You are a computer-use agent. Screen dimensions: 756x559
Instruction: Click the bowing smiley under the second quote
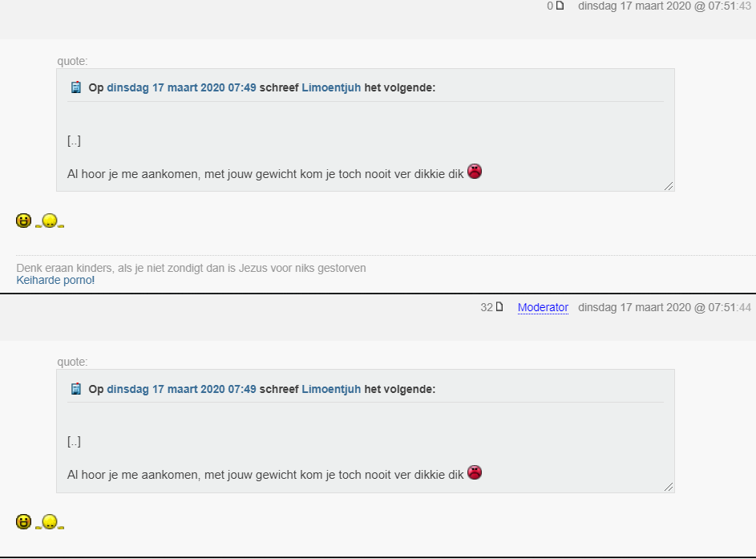click(x=50, y=522)
